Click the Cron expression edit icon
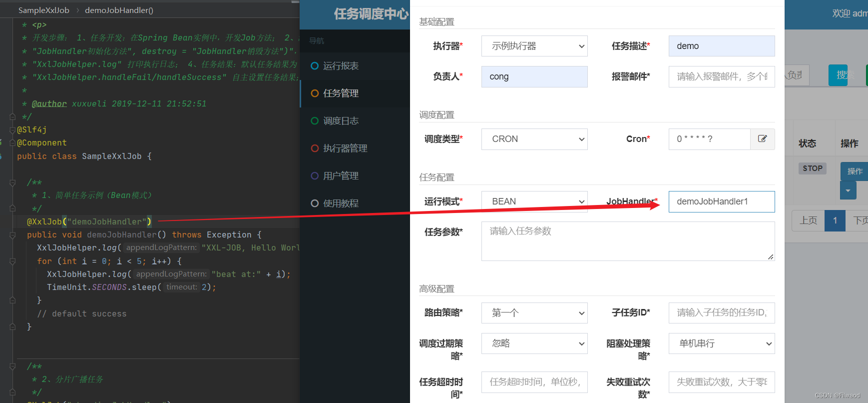This screenshot has width=868, height=403. 762,139
